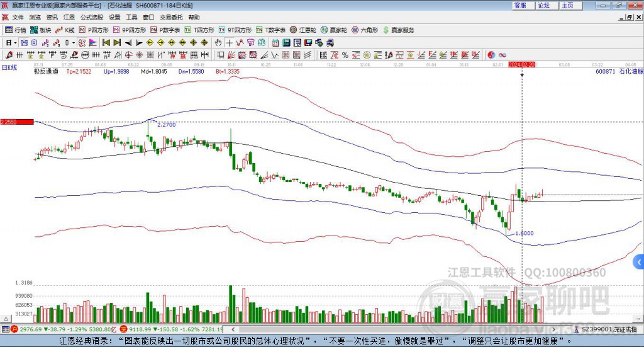This screenshot has width=644, height=347.
Task: Click the hand pan tool icon
Action: point(218,43)
